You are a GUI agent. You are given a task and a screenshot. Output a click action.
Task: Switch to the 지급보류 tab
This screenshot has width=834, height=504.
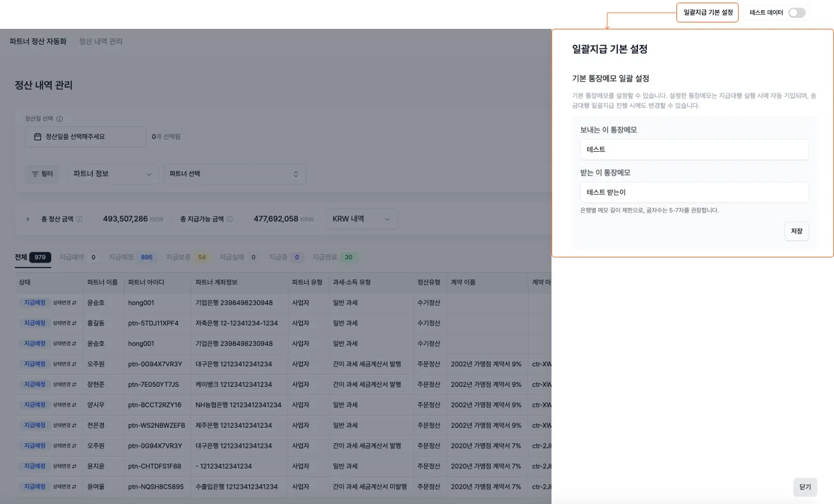(x=177, y=257)
